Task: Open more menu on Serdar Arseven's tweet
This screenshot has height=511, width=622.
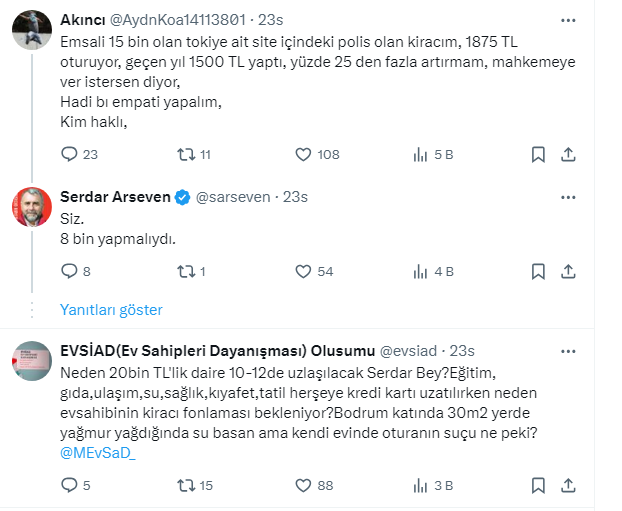Action: coord(568,196)
